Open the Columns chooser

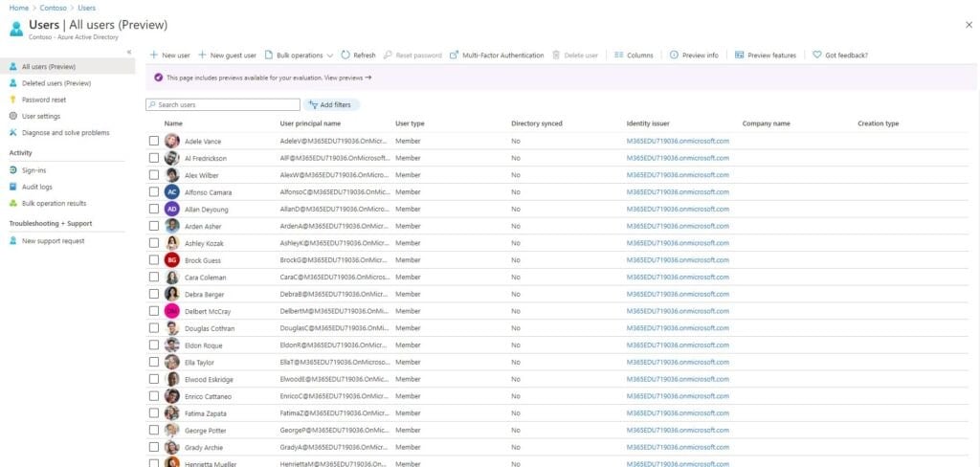point(634,56)
